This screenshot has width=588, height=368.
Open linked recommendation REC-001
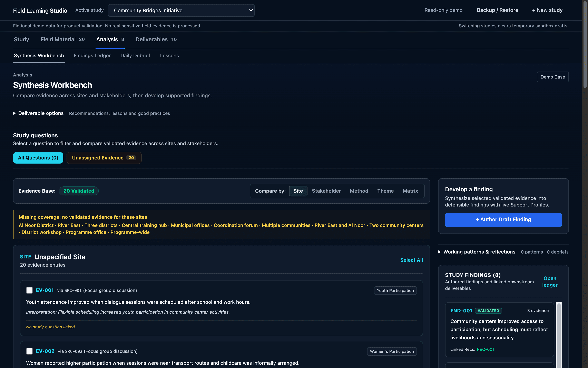(x=486, y=350)
